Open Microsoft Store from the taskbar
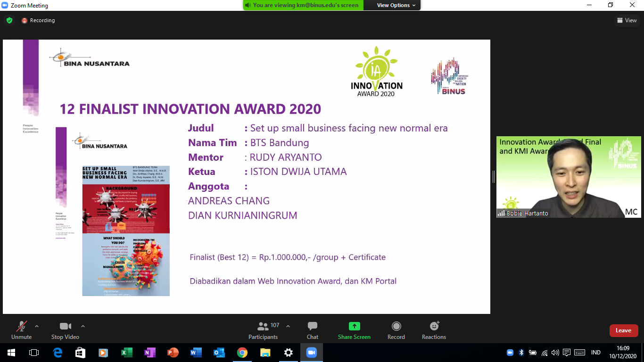The height and width of the screenshot is (362, 644). 81,353
